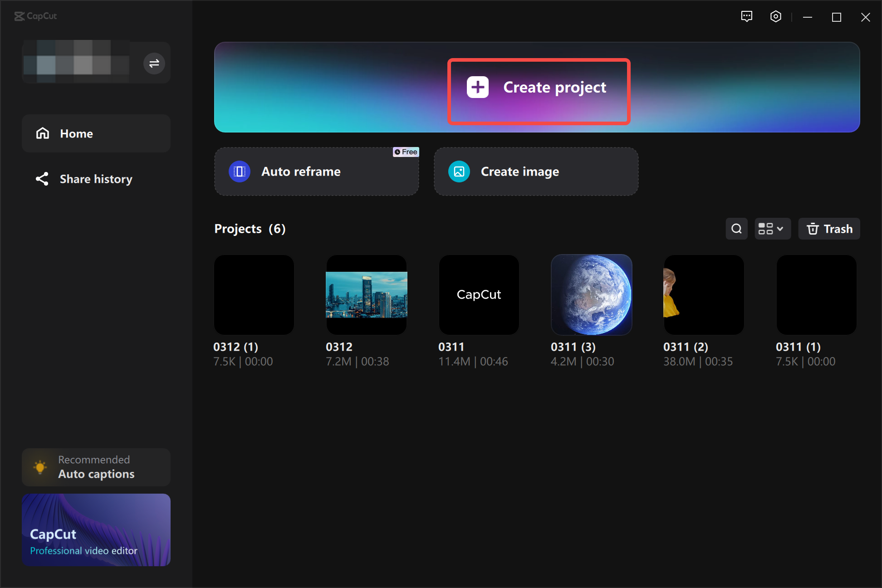Open the 0311 (3) Earth project
Image resolution: width=882 pixels, height=588 pixels.
pyautogui.click(x=591, y=295)
